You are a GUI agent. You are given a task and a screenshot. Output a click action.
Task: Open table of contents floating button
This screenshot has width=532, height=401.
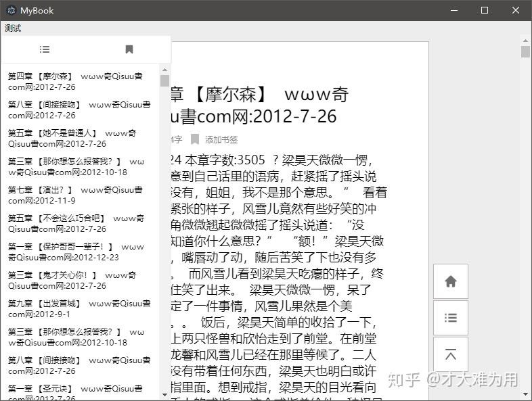pyautogui.click(x=451, y=318)
